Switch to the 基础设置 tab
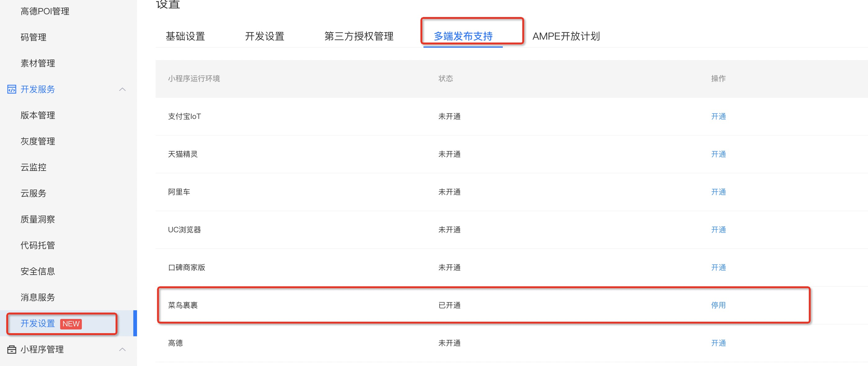The width and height of the screenshot is (868, 366). (185, 36)
